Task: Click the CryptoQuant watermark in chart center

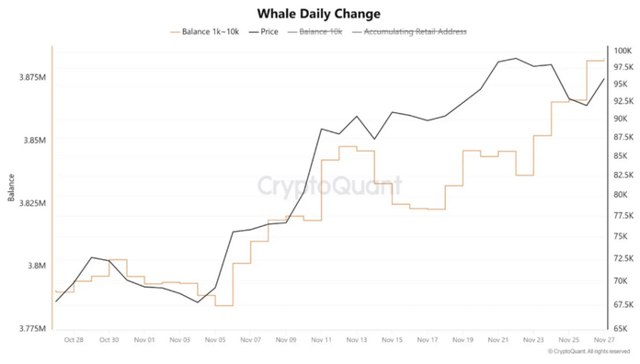Action: point(330,186)
